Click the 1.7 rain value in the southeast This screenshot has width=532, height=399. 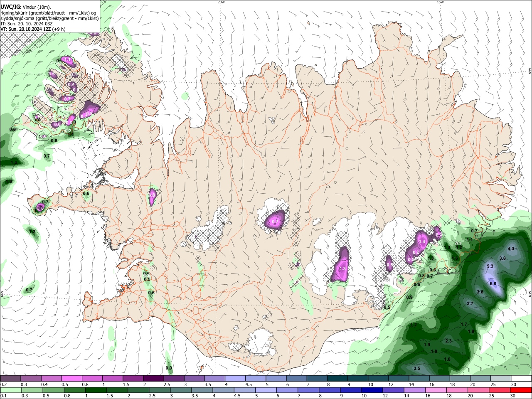(464, 325)
